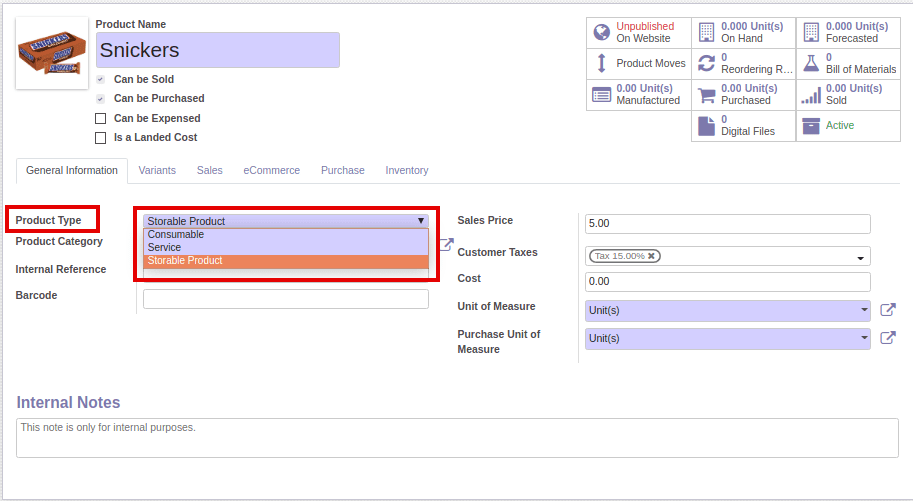Image resolution: width=913 pixels, height=501 pixels.
Task: Click the Digital Files label
Action: pos(748,132)
